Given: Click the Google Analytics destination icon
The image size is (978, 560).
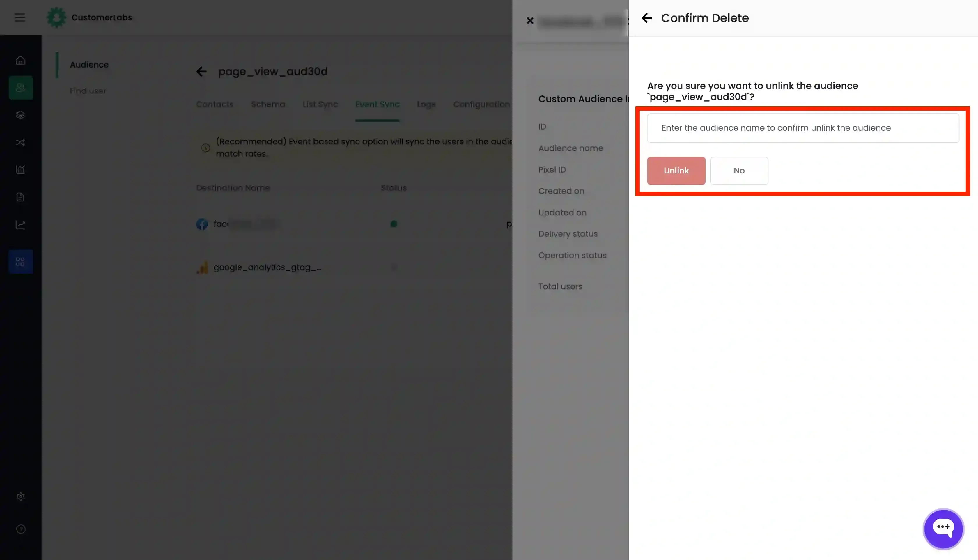Looking at the screenshot, I should (202, 267).
